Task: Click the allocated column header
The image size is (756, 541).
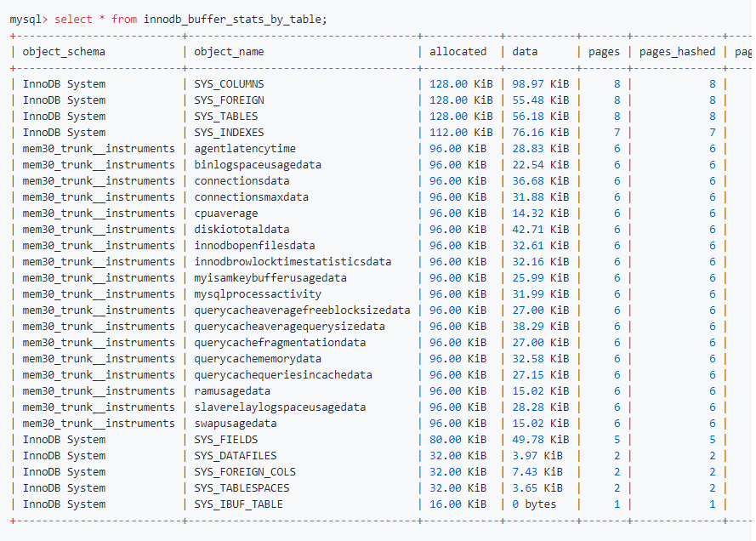Action: point(458,51)
